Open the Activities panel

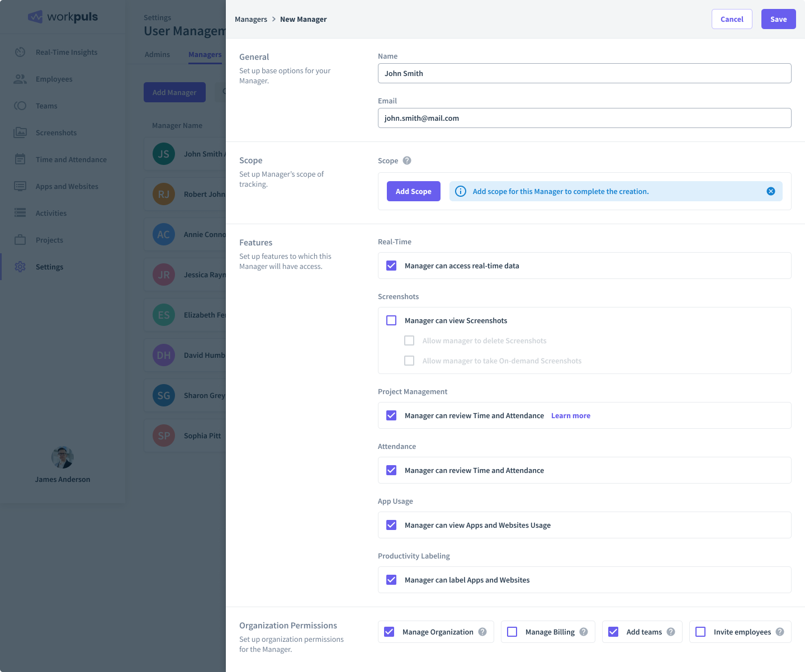point(20,213)
